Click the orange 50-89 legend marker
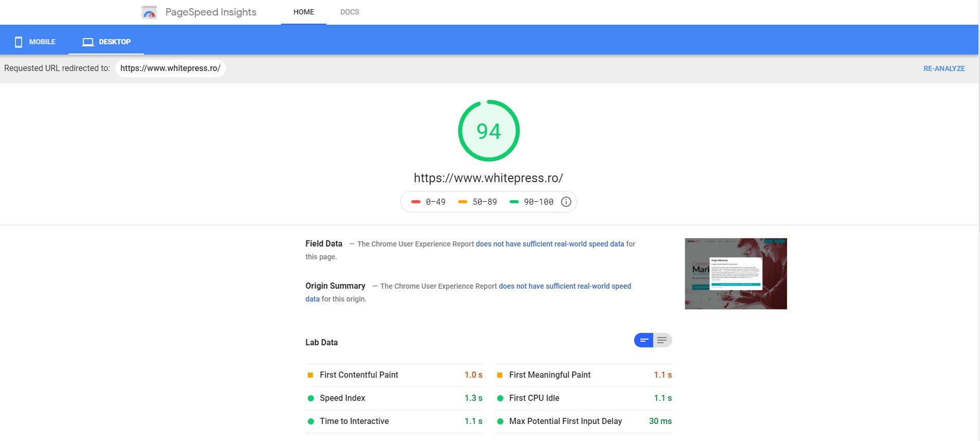This screenshot has height=441, width=980. tap(463, 202)
